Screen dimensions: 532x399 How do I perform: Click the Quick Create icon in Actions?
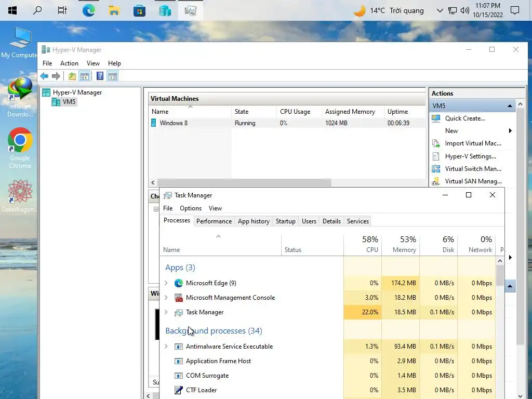pos(436,118)
